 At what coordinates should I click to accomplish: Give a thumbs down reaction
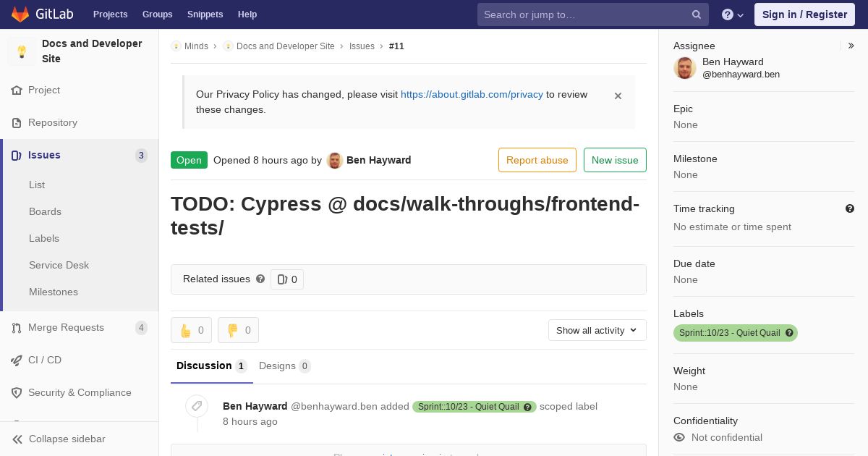click(x=238, y=330)
